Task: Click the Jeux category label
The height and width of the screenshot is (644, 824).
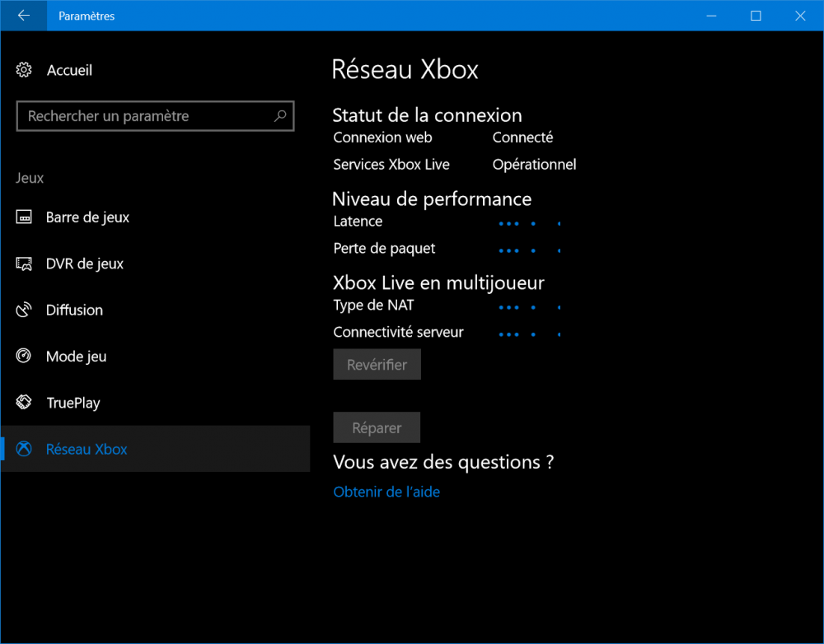Action: pyautogui.click(x=30, y=178)
